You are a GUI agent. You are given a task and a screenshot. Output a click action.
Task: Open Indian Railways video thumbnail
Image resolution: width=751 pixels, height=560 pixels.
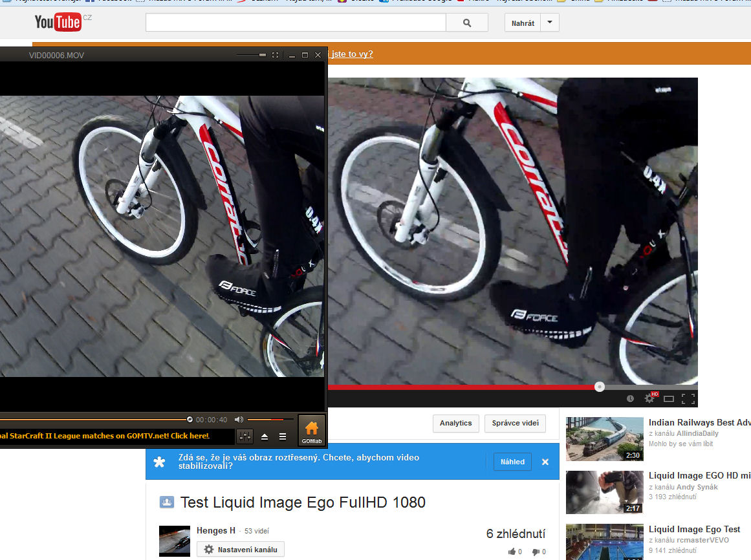coord(604,439)
